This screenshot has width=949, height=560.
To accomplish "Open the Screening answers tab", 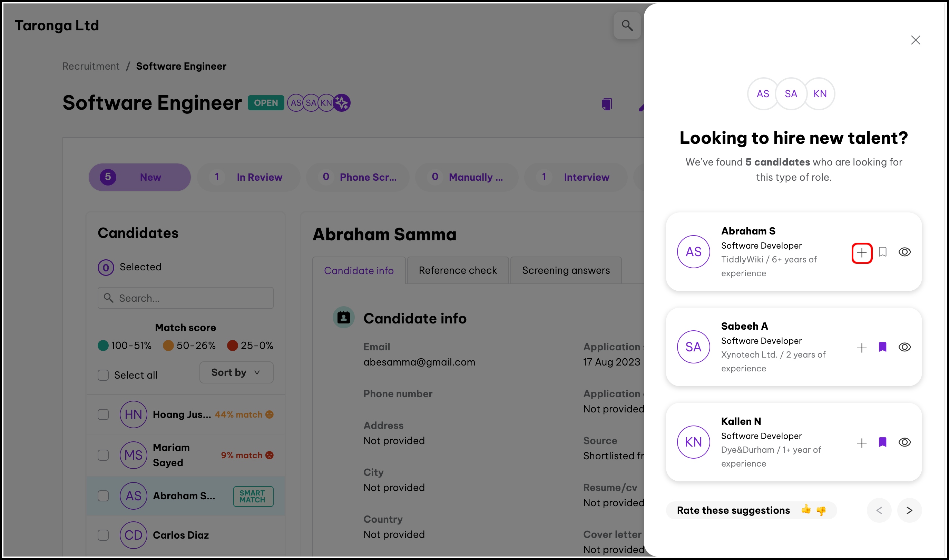I will [565, 270].
